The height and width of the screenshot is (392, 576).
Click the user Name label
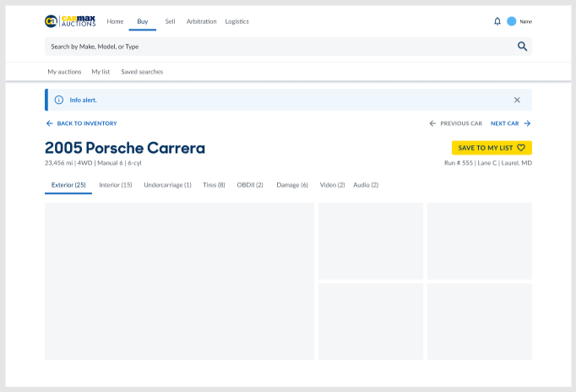(525, 22)
